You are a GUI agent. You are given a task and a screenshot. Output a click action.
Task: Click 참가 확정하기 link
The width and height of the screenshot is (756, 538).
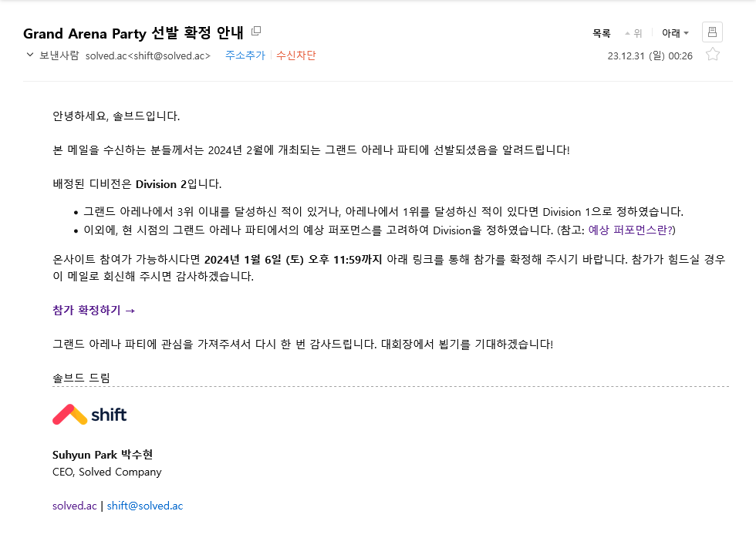click(x=94, y=310)
